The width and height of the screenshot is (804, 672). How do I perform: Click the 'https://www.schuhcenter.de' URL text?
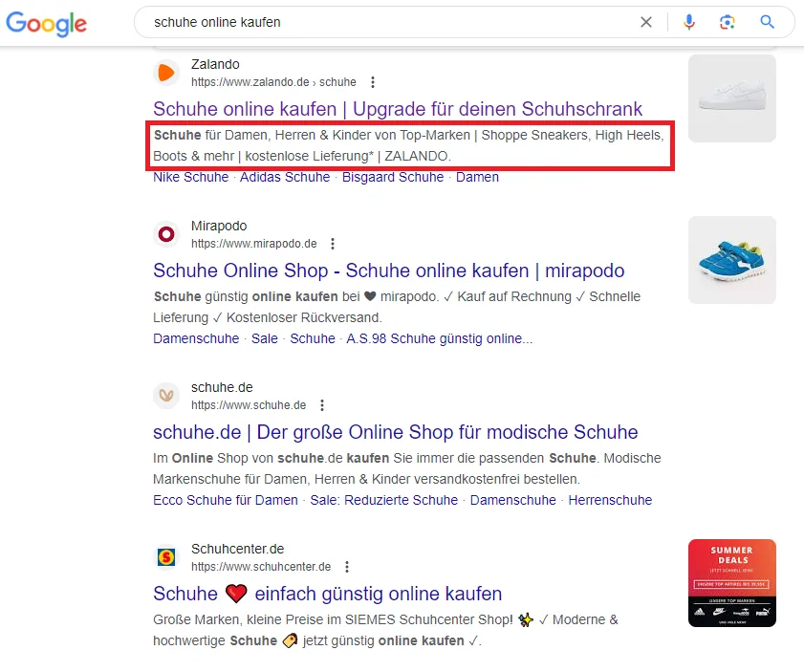pyautogui.click(x=261, y=567)
